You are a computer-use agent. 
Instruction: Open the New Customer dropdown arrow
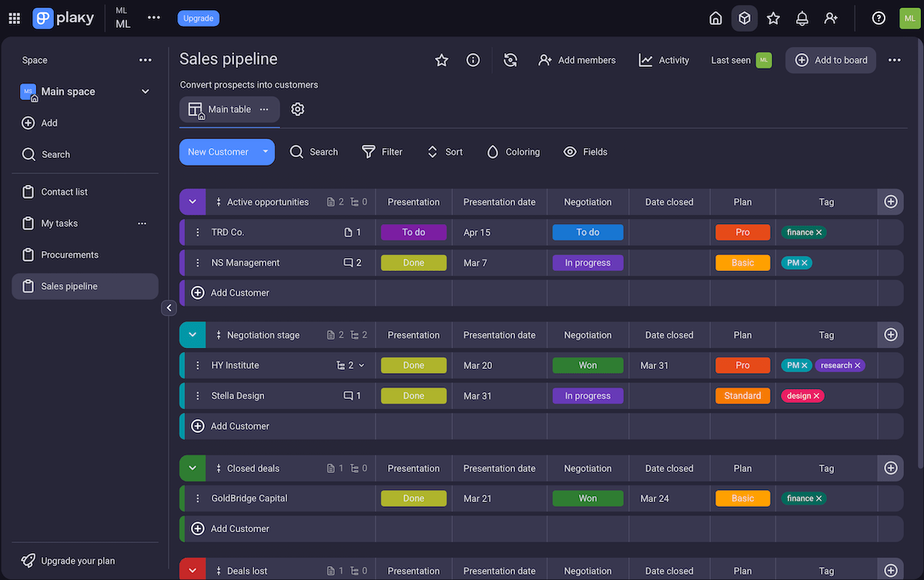(265, 152)
